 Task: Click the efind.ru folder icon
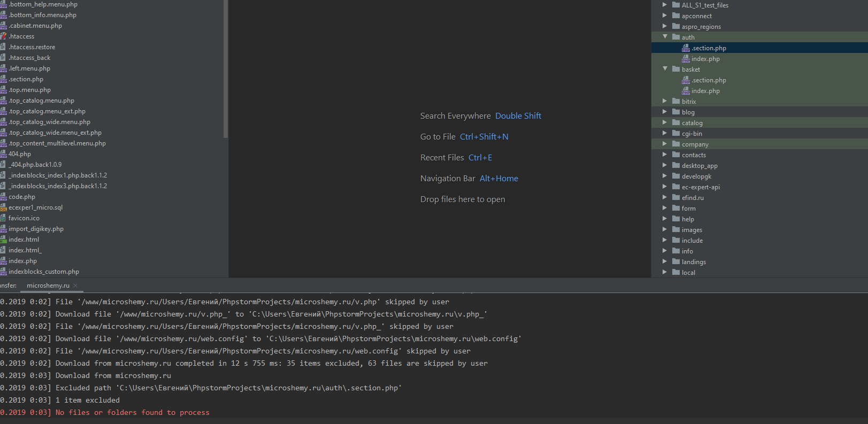point(676,197)
